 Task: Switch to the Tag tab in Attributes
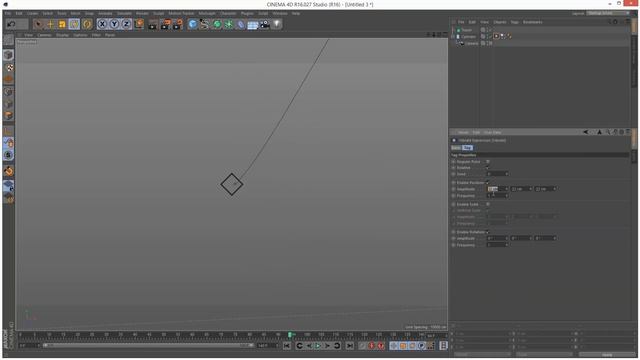467,148
